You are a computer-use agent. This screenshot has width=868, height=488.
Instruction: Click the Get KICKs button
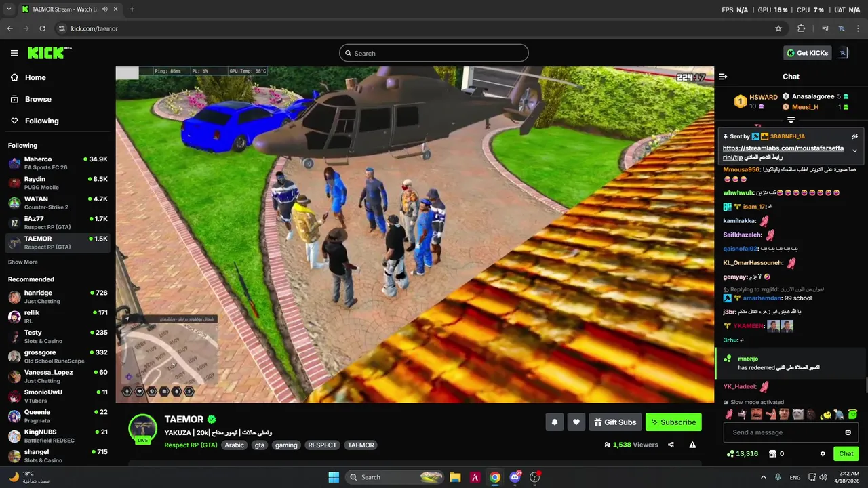tap(807, 53)
